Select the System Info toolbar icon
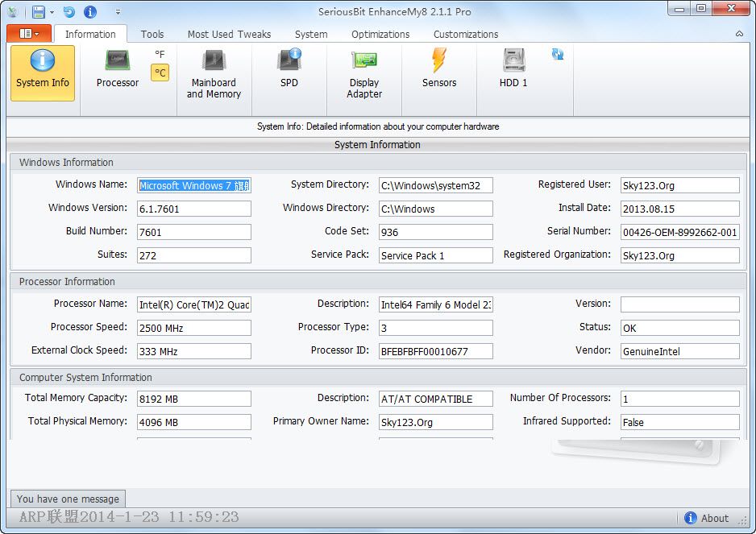The height and width of the screenshot is (534, 756). click(x=42, y=72)
